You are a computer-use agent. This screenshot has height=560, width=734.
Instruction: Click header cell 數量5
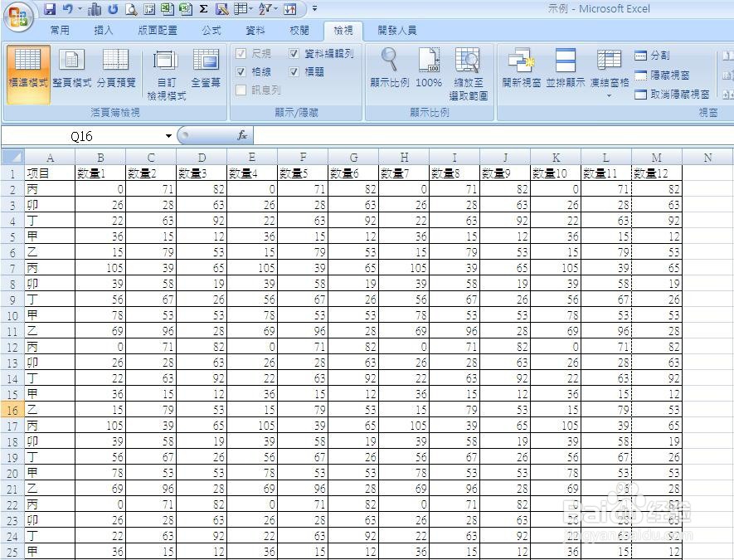[303, 173]
